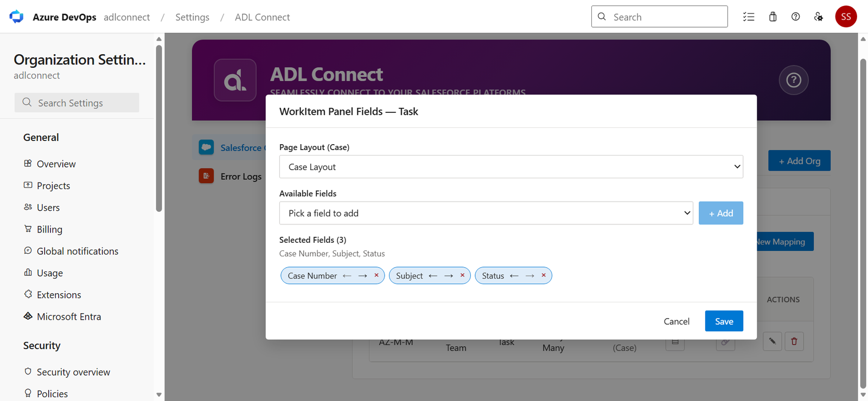Click the Usage chart icon
The height and width of the screenshot is (401, 868).
tap(28, 272)
